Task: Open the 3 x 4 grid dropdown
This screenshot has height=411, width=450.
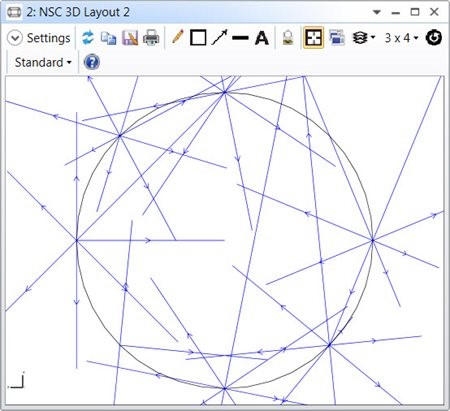Action: (x=401, y=38)
